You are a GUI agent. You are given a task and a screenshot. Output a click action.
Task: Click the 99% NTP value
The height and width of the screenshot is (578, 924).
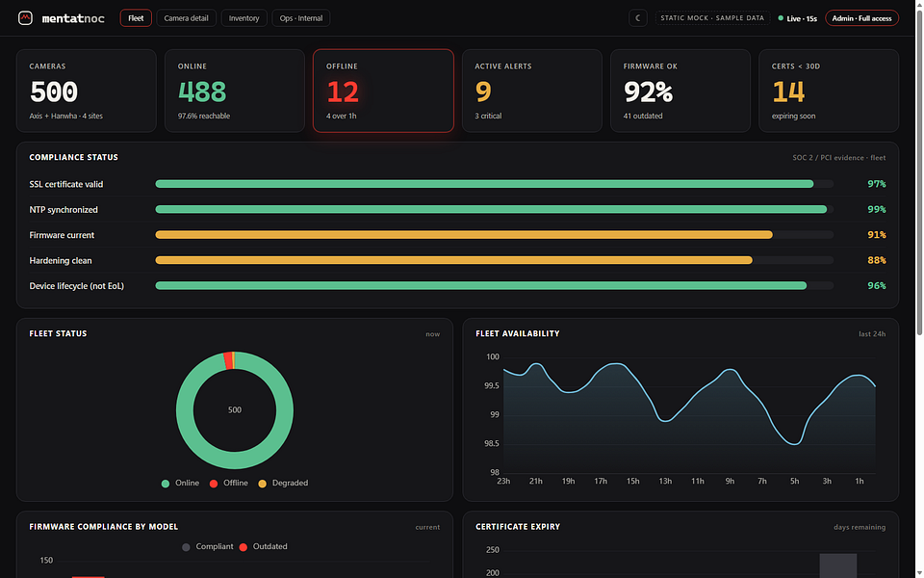[876, 209]
